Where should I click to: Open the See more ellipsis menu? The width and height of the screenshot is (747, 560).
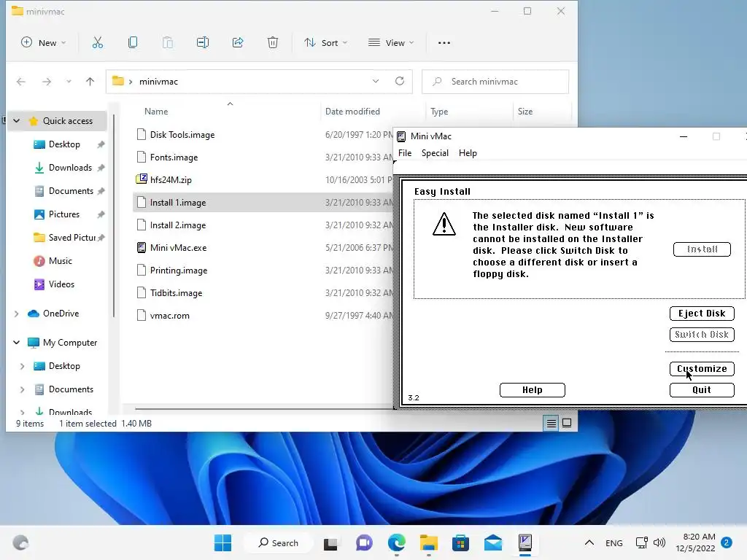pyautogui.click(x=444, y=43)
